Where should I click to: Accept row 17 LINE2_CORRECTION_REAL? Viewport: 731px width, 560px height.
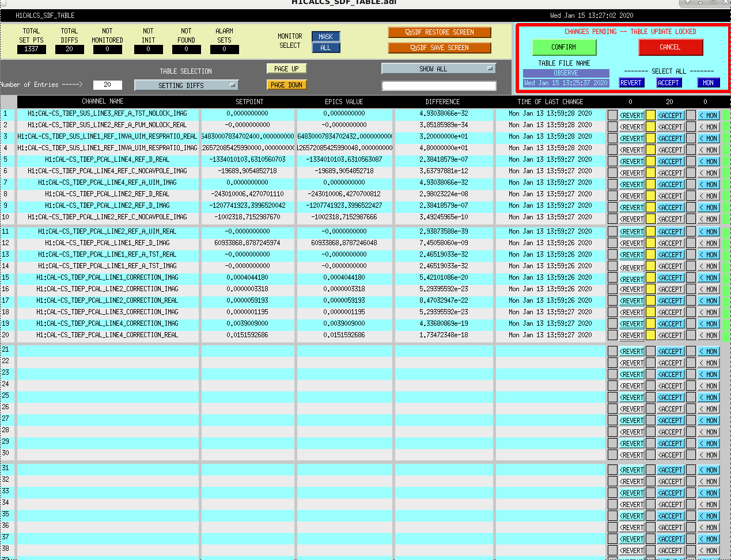(671, 300)
